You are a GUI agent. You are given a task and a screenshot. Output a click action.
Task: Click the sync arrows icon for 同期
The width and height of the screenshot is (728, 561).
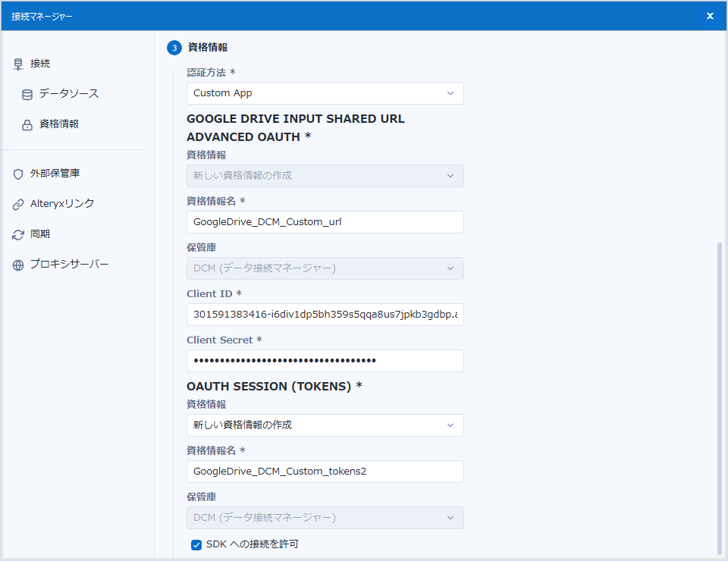[x=18, y=234]
